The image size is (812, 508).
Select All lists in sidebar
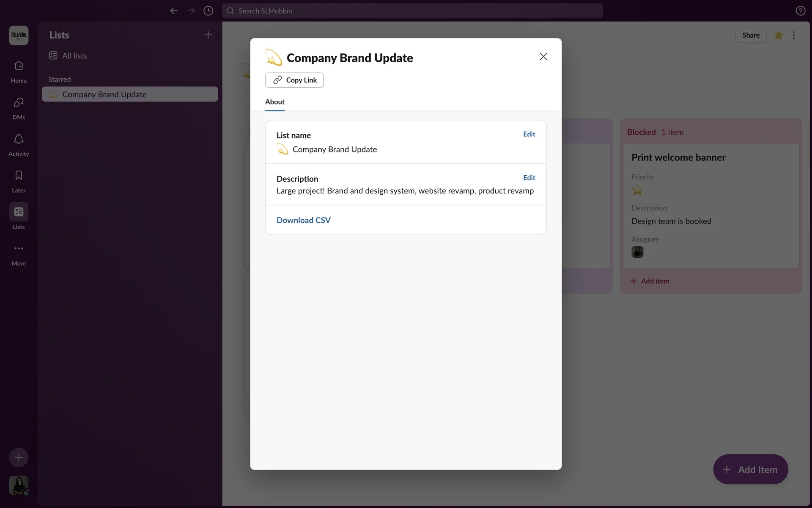pyautogui.click(x=74, y=56)
